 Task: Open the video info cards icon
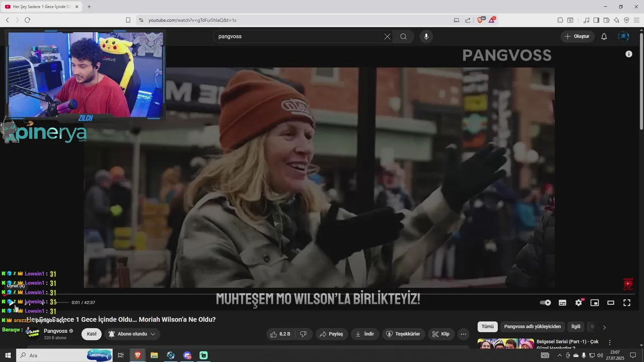click(629, 54)
